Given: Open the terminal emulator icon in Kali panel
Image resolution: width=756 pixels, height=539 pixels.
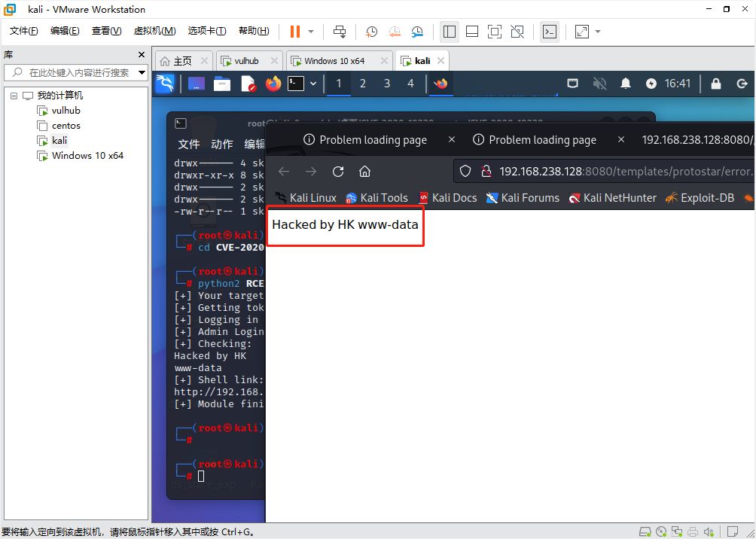Looking at the screenshot, I should [296, 84].
